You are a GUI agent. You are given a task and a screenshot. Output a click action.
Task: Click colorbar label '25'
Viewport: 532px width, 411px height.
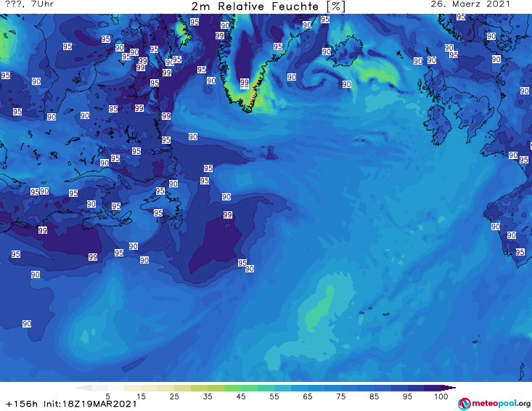[x=174, y=396]
